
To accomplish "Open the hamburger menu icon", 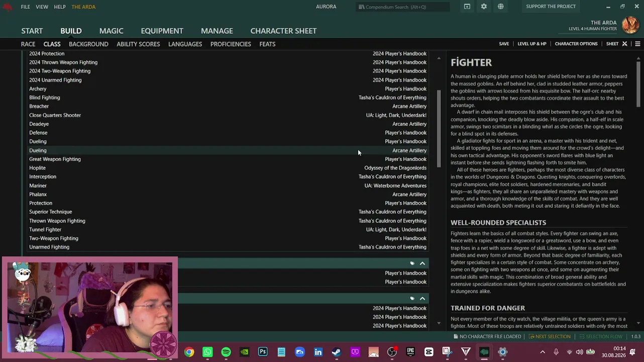I will [637, 44].
